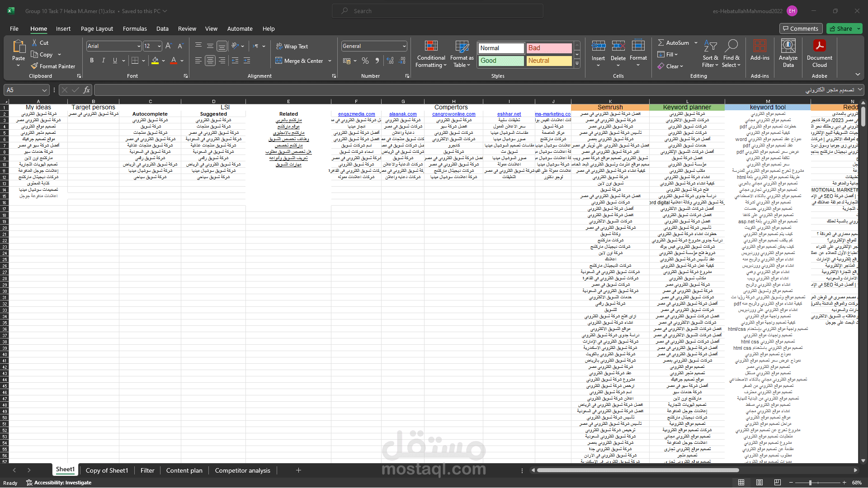The width and height of the screenshot is (868, 488).
Task: Click the horizontal scrollbar thumb
Action: pos(637,470)
